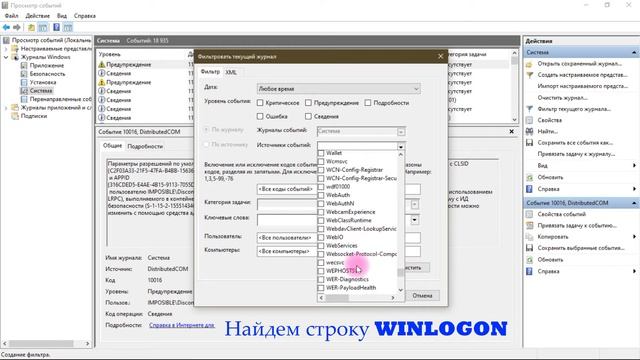
Task: Collapse the Журналы Windows tree node
Action: (6, 57)
